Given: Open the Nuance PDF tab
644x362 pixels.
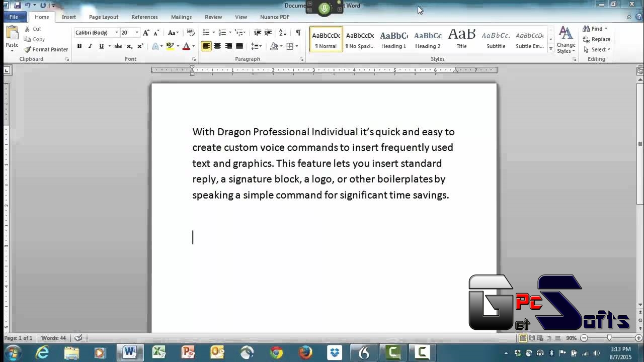Looking at the screenshot, I should click(x=275, y=17).
